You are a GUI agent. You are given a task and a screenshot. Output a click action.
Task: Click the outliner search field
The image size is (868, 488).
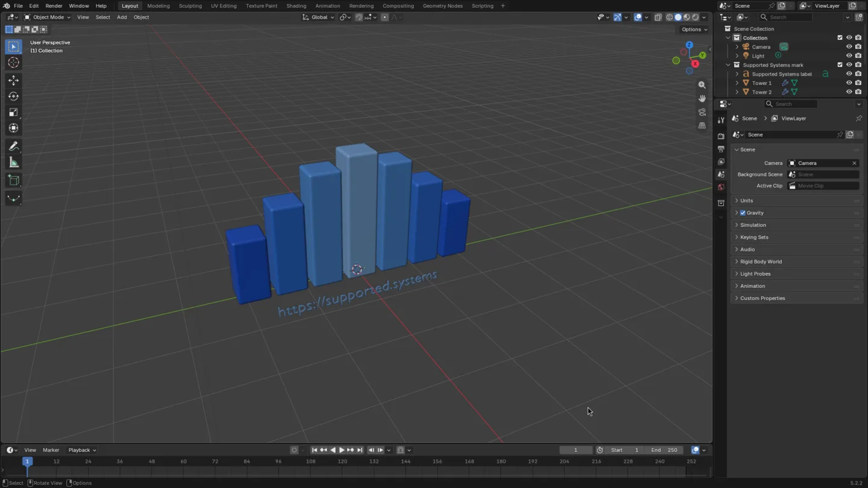[x=785, y=17]
